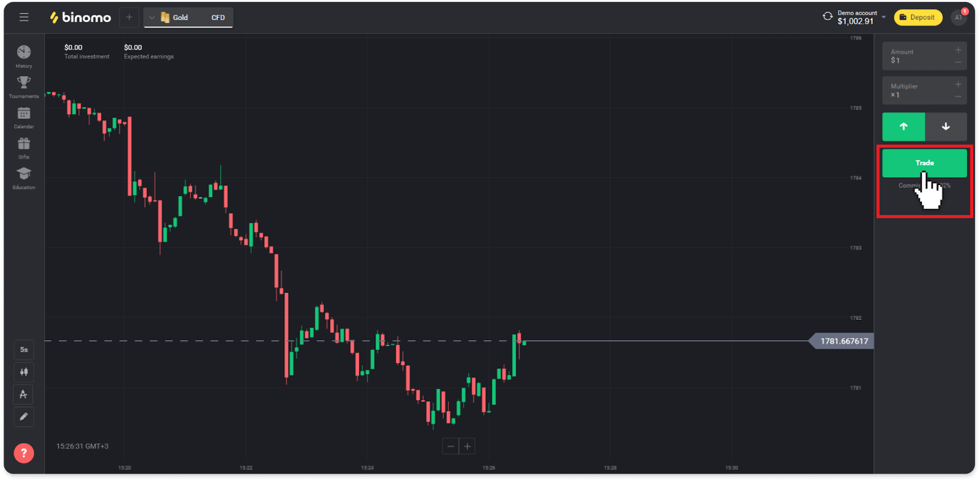
Task: Expand the Demo account dropdown arrow
Action: (884, 17)
